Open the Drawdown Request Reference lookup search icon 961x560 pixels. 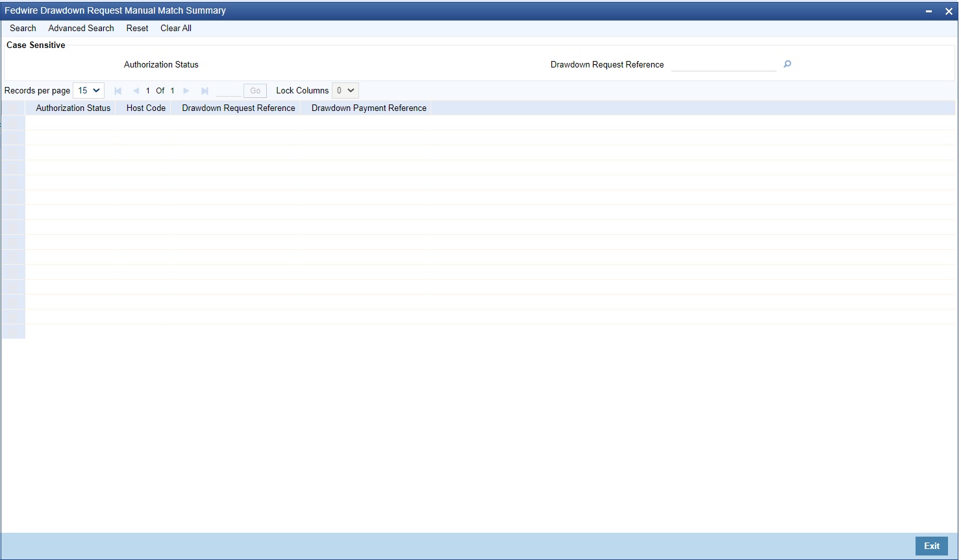pyautogui.click(x=787, y=64)
